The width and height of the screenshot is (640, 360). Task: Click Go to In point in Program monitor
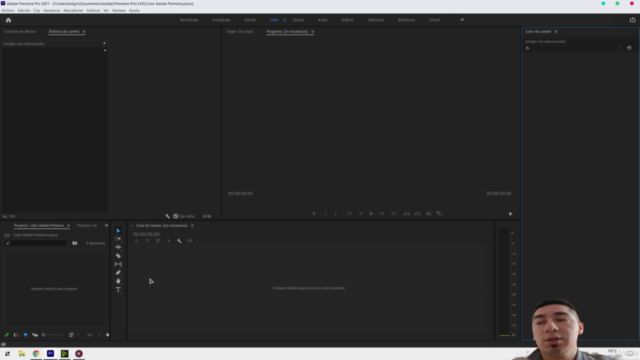pos(349,213)
